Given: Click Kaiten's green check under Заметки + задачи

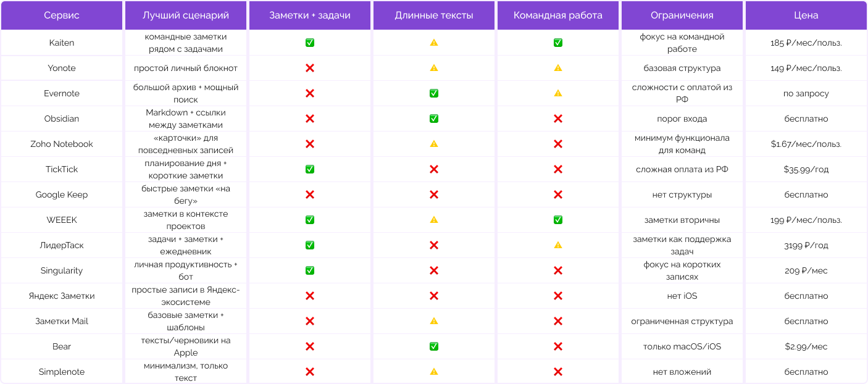Looking at the screenshot, I should point(310,43).
